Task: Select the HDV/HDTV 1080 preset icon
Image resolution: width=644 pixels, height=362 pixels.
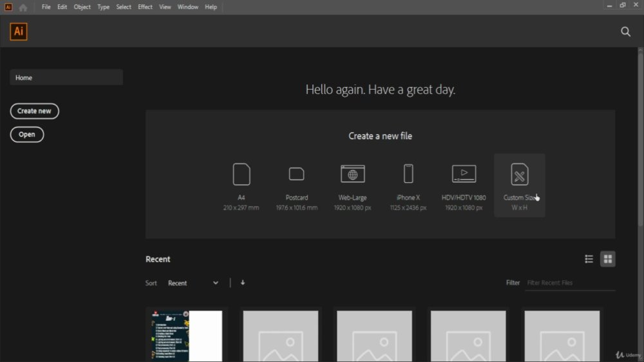Action: [x=464, y=174]
